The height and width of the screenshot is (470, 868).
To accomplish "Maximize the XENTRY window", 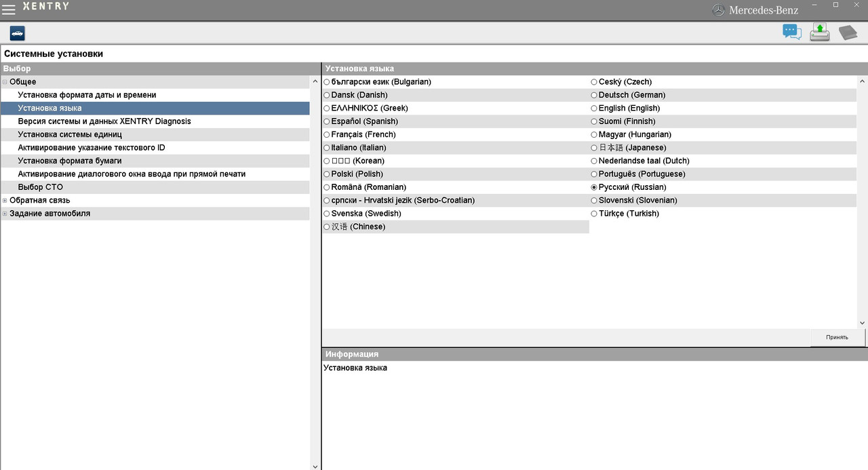I will coord(836,5).
